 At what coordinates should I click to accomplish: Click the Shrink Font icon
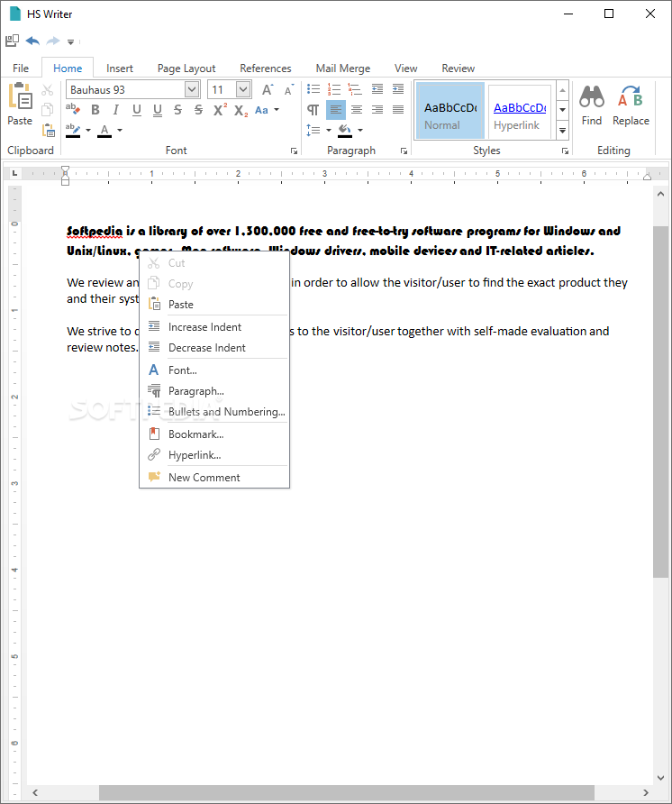pos(288,90)
